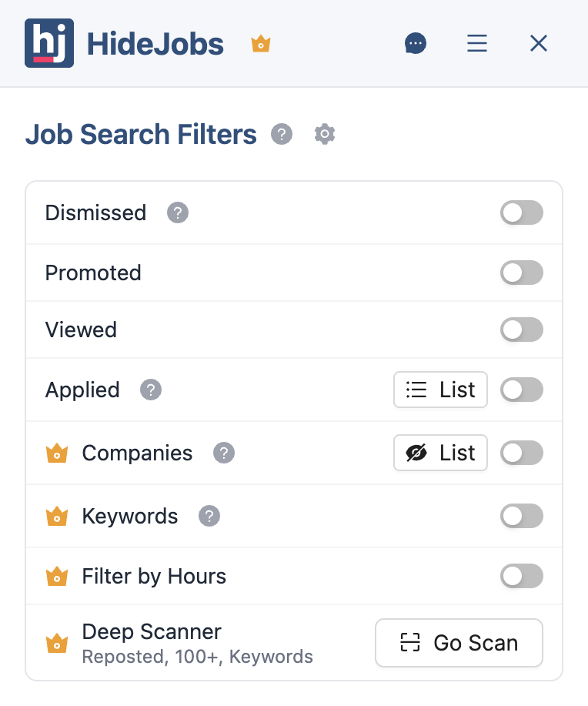Toggle the Dismissed filter on
The height and width of the screenshot is (706, 588).
pos(522,212)
